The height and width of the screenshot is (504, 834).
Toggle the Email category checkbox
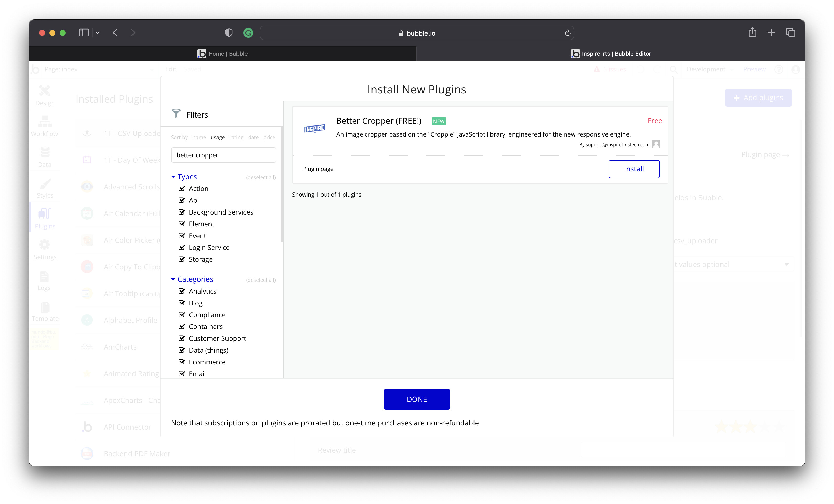tap(182, 374)
